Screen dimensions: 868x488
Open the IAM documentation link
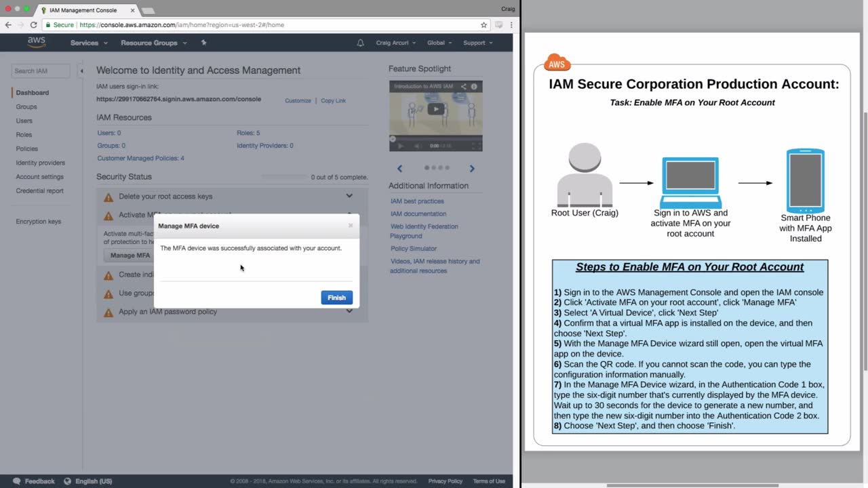coord(418,214)
